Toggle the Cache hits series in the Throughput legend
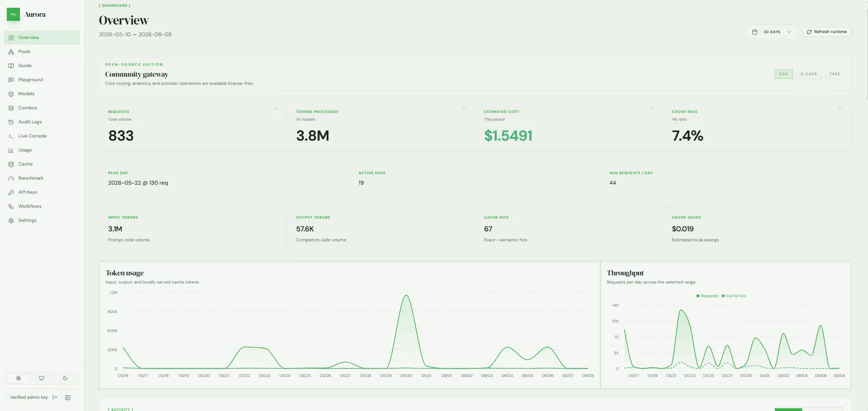 734,296
